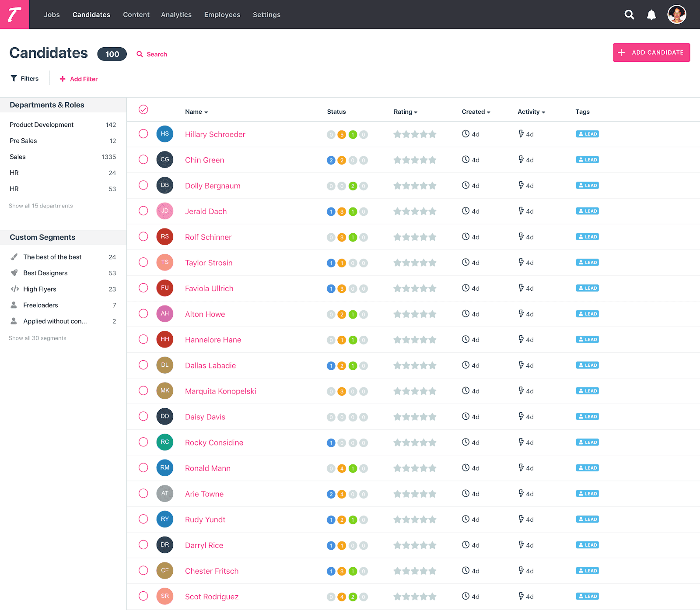This screenshot has width=700, height=611.
Task: Click the SR avatar of Scot Rodriguez
Action: click(x=165, y=596)
